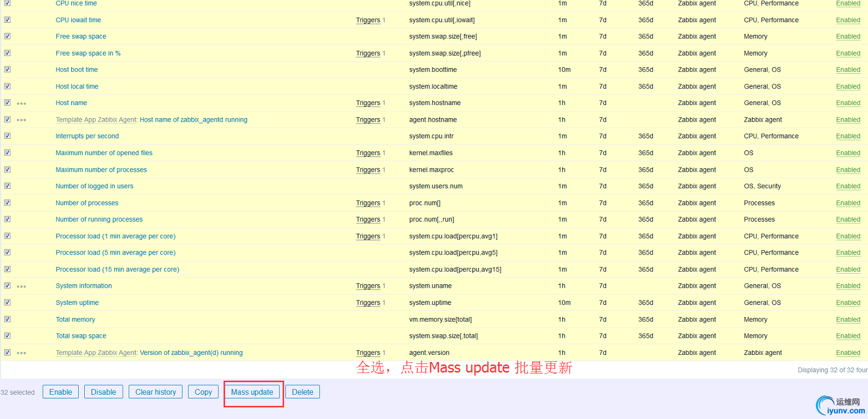Open Processor load (5 min average per core)
The height and width of the screenshot is (419, 868).
point(116,252)
